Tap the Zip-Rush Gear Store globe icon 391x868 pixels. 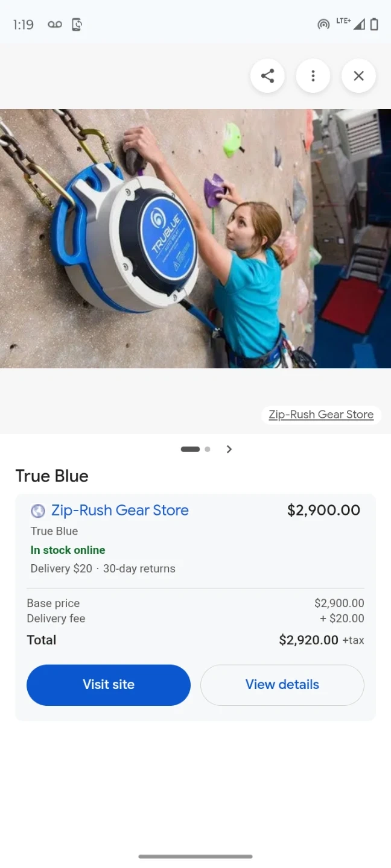38,511
